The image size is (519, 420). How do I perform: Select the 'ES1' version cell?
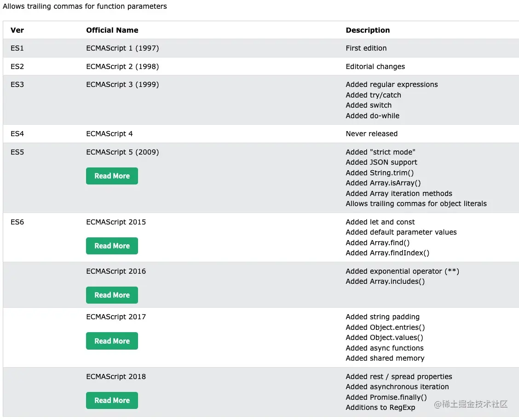coord(17,48)
